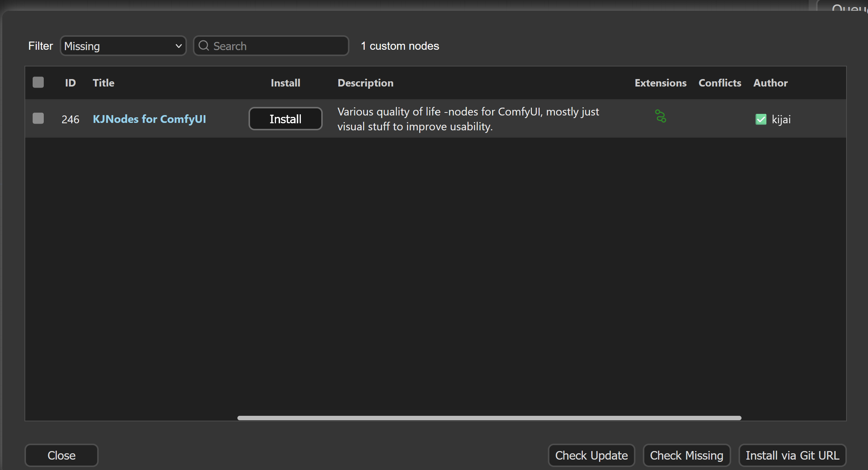Click the Author column header
The width and height of the screenshot is (868, 470).
click(770, 82)
